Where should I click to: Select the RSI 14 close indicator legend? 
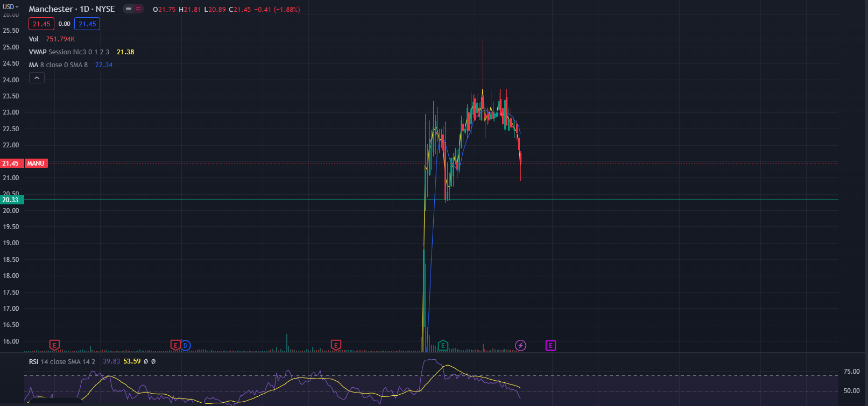(x=62, y=361)
